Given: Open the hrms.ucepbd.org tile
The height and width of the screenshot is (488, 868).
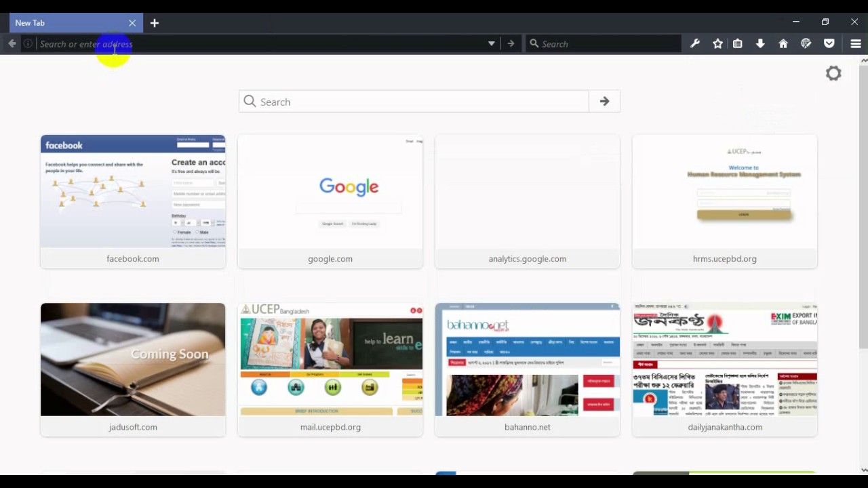Looking at the screenshot, I should click(x=725, y=202).
